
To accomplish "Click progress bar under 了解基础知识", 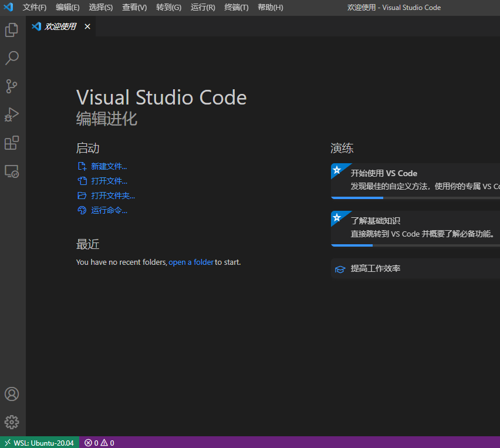I will pos(415,245).
